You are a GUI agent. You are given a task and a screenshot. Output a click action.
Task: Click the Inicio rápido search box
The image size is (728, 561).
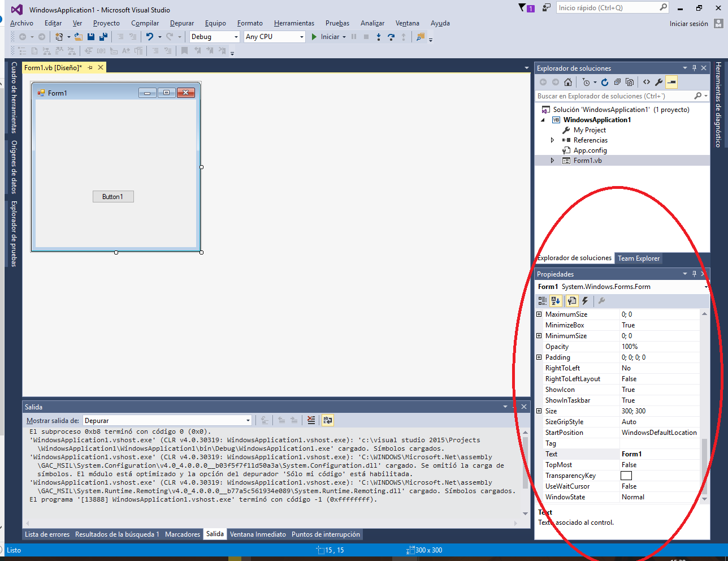point(613,7)
